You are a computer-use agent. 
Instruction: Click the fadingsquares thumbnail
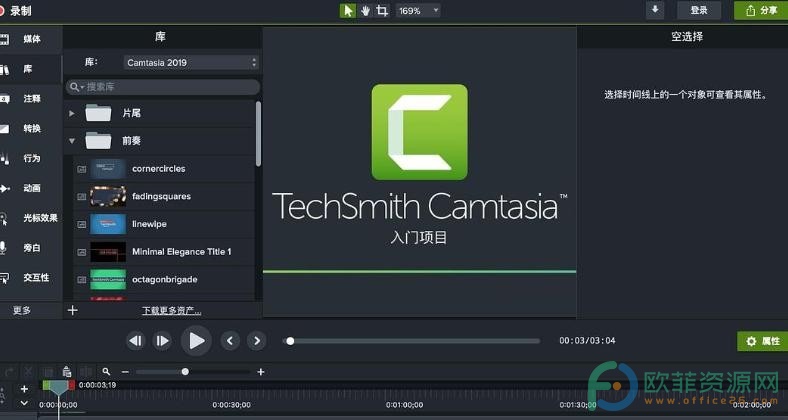(108, 196)
